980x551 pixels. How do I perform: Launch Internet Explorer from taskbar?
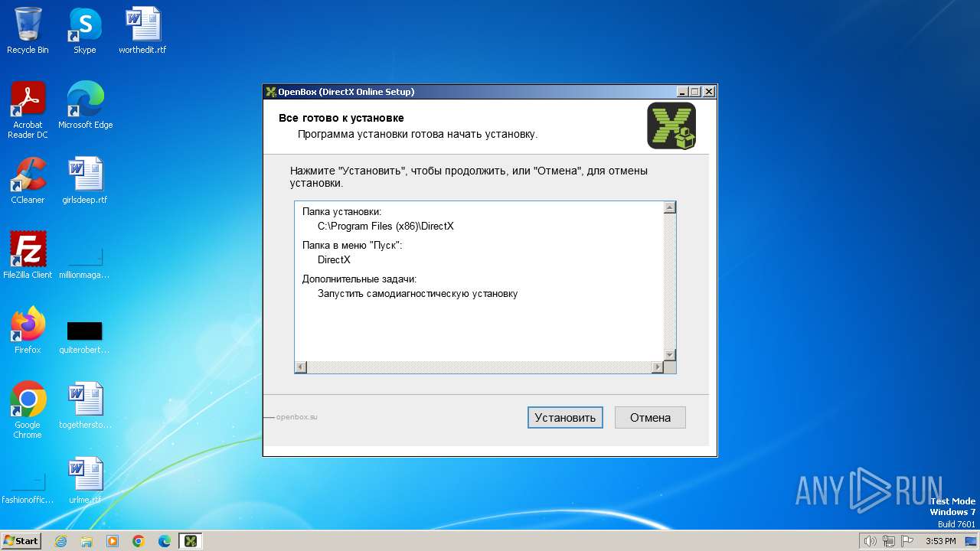tap(60, 541)
